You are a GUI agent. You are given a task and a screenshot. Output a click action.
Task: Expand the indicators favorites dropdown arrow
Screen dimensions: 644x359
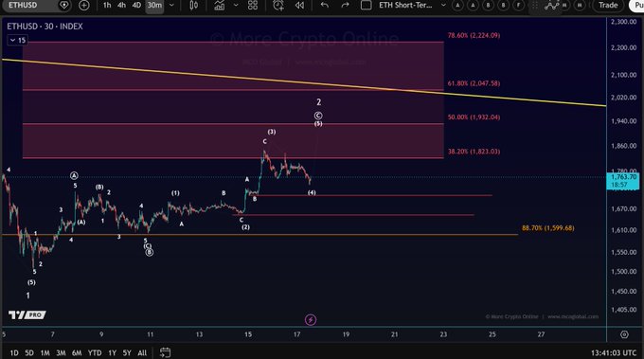pyautogui.click(x=236, y=6)
